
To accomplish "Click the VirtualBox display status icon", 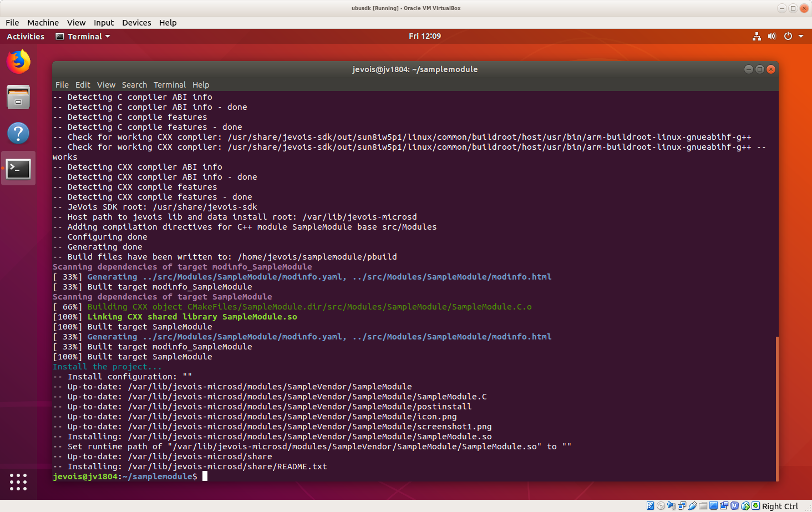I will [x=713, y=506].
